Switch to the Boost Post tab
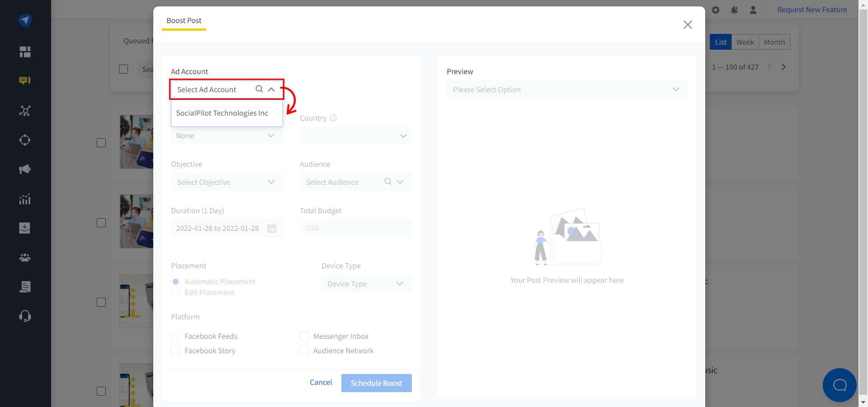 [x=184, y=21]
